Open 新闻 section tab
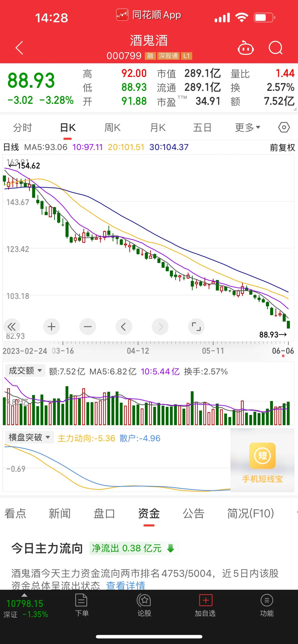298x644 pixels. (x=60, y=514)
